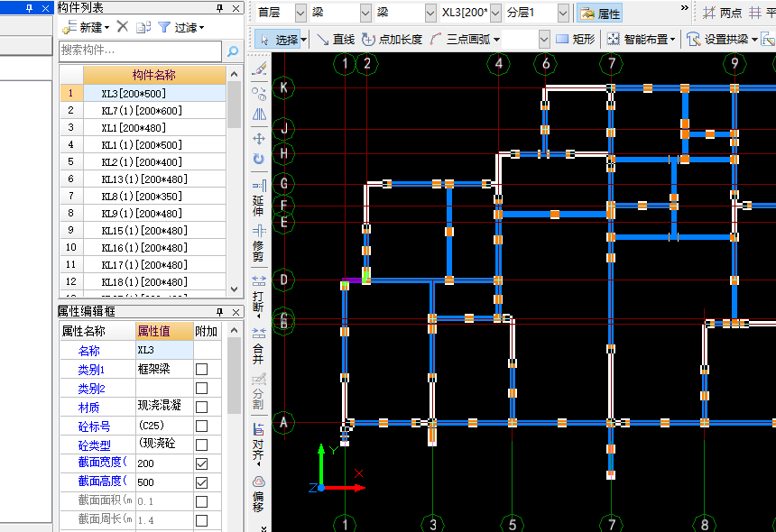
Task: Choose the 直线 line drawing tool
Action: (x=336, y=39)
